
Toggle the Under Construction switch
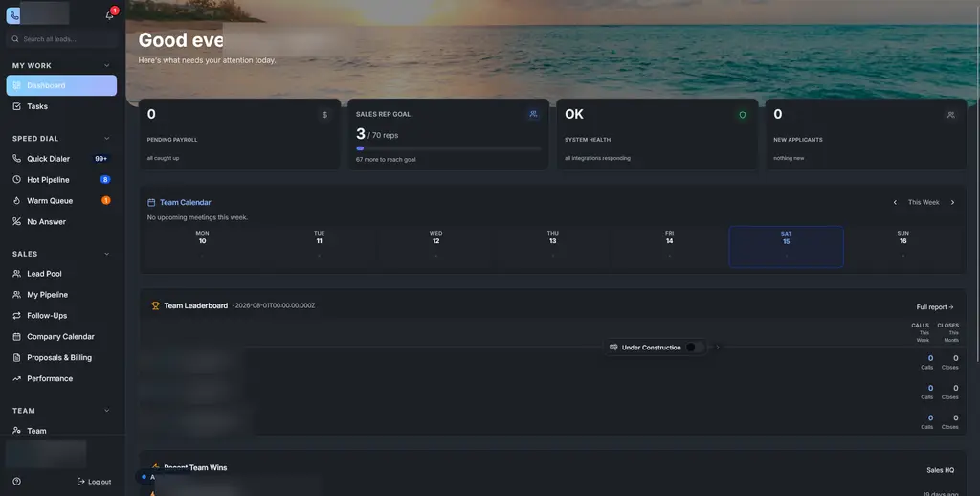click(x=695, y=348)
